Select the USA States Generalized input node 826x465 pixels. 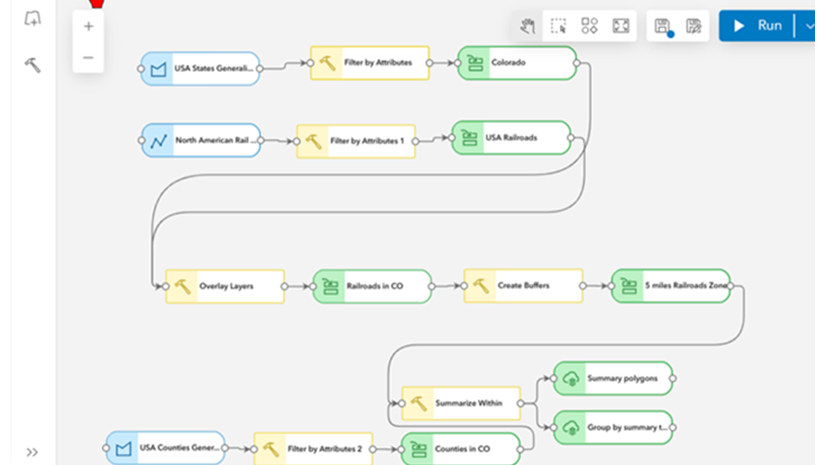coord(200,68)
